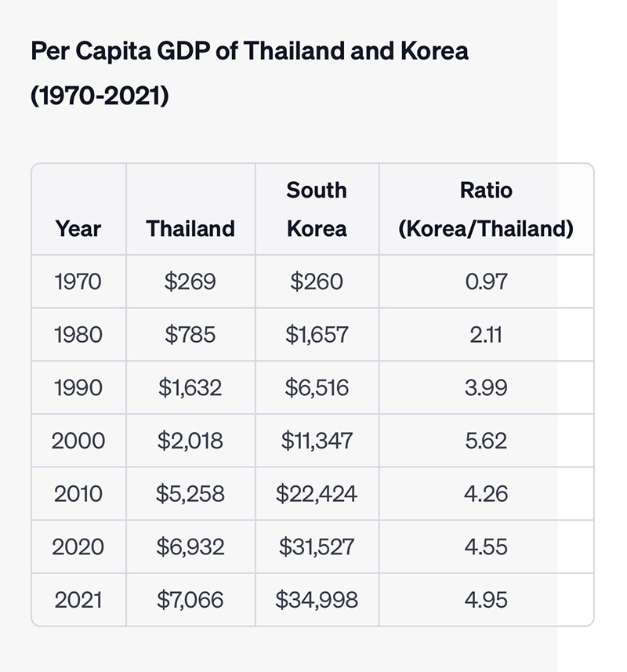Click the $31,527 South Korea cell

pyautogui.click(x=317, y=547)
